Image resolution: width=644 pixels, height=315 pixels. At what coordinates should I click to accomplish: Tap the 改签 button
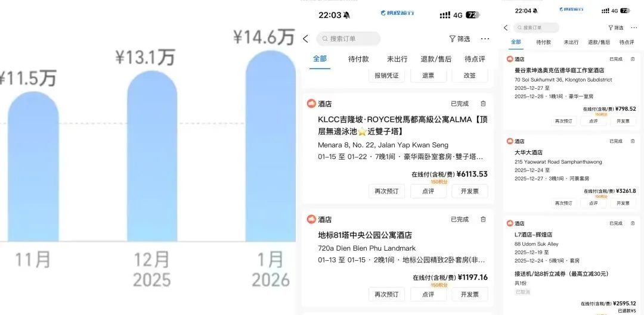(470, 76)
